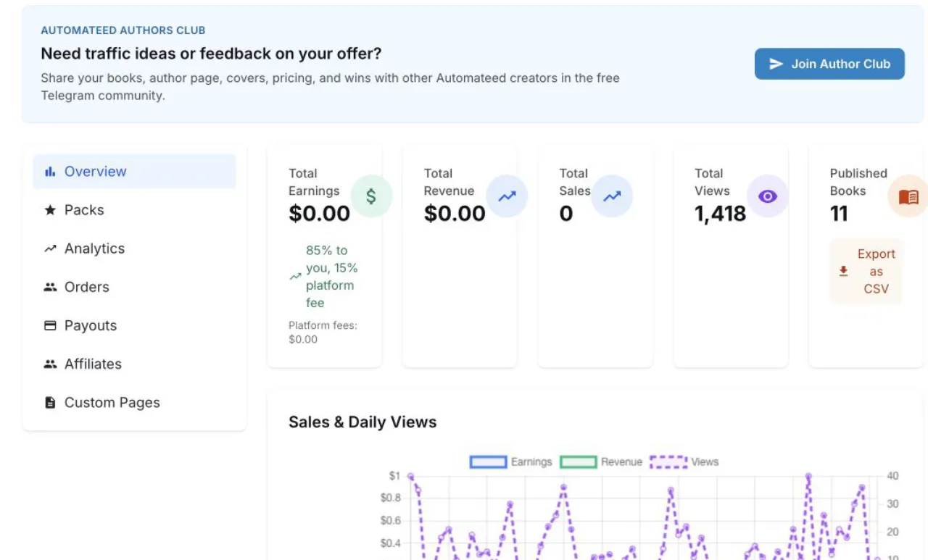Open the Orders section
The width and height of the screenshot is (928, 560).
tap(134, 287)
